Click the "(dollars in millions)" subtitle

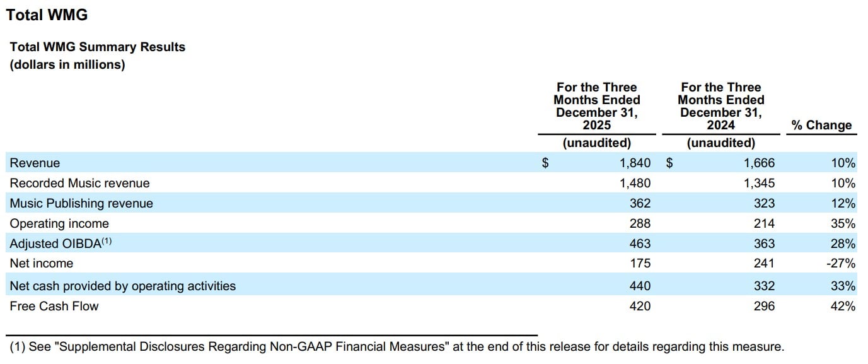pos(67,64)
